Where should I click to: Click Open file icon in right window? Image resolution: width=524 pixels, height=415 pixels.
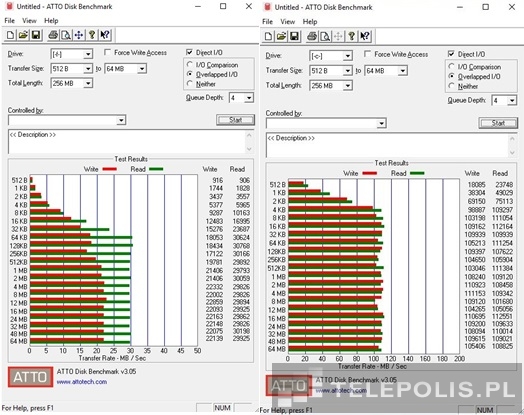pyautogui.click(x=281, y=36)
